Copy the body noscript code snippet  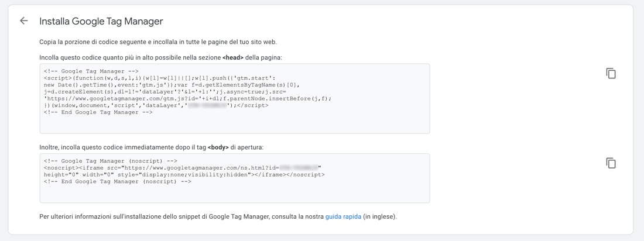(611, 163)
